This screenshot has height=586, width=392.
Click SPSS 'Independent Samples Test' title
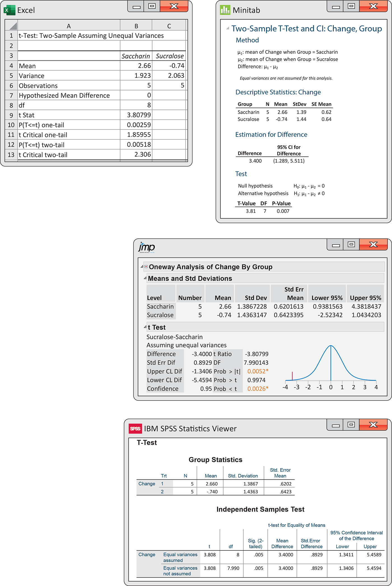point(260,509)
